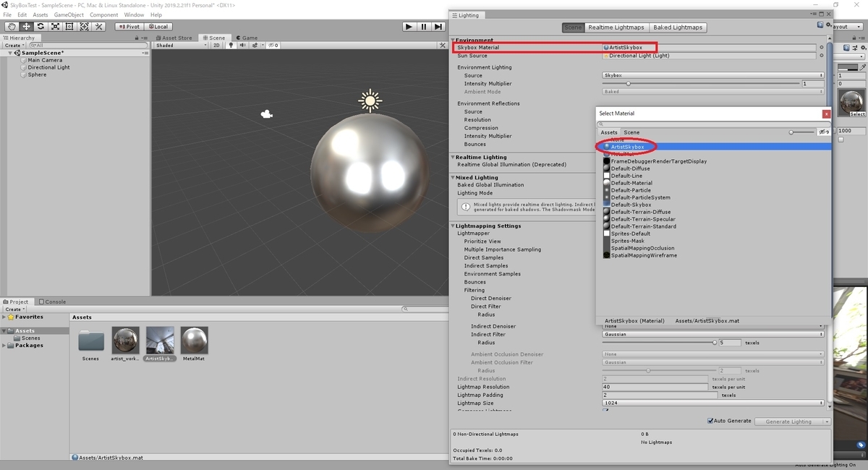Collapse Realtime Lighting section
Viewport: 868px width, 470px height.
tap(453, 157)
